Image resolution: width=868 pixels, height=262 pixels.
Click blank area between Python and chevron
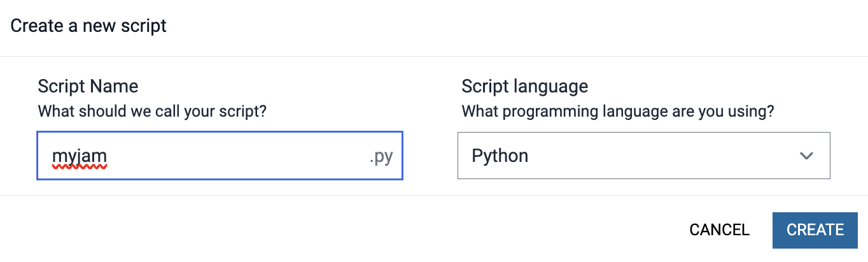click(x=662, y=156)
